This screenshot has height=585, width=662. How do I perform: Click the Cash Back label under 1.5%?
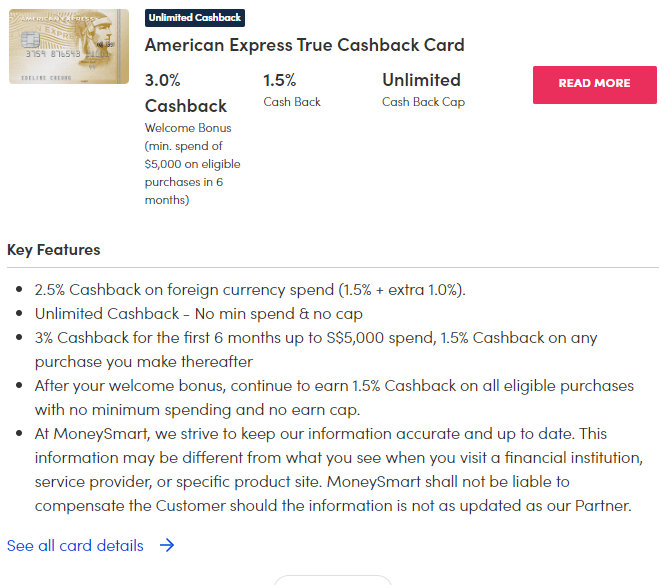coord(292,102)
